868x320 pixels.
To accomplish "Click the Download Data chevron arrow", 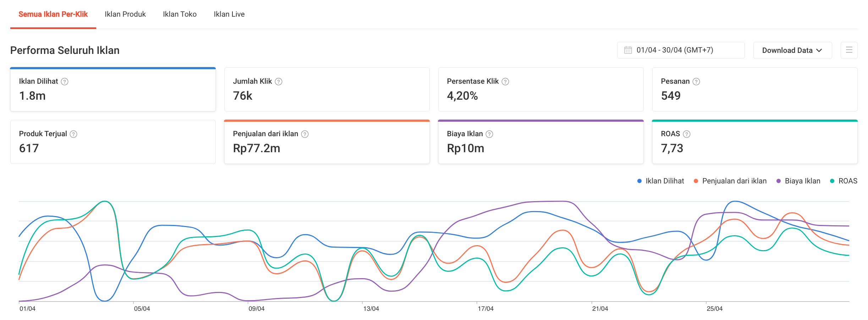I will click(x=819, y=50).
